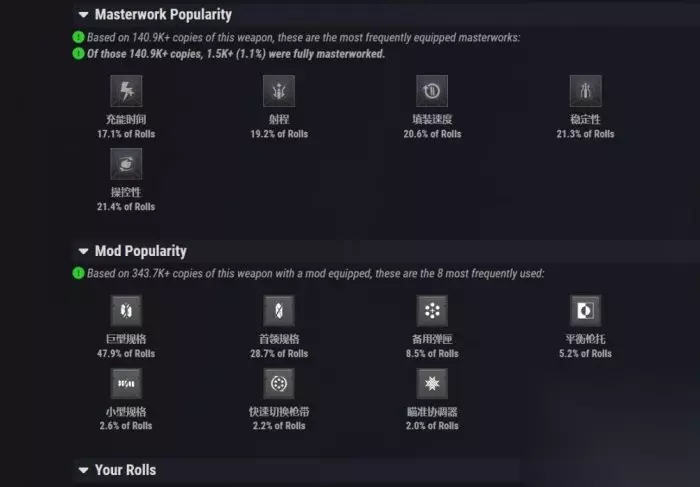This screenshot has height=487, width=700.
Task: Select the 巨型规格 mod icon
Action: pyautogui.click(x=126, y=311)
